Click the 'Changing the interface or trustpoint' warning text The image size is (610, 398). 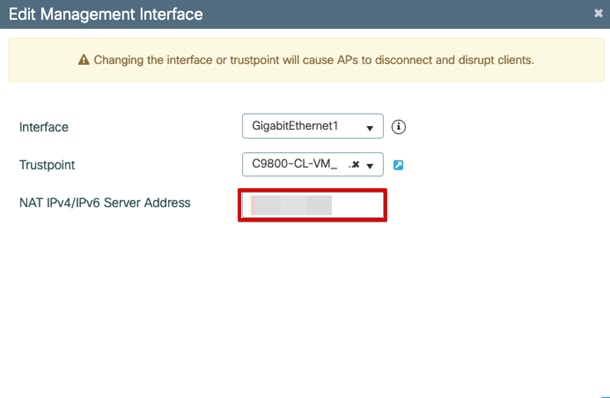314,60
